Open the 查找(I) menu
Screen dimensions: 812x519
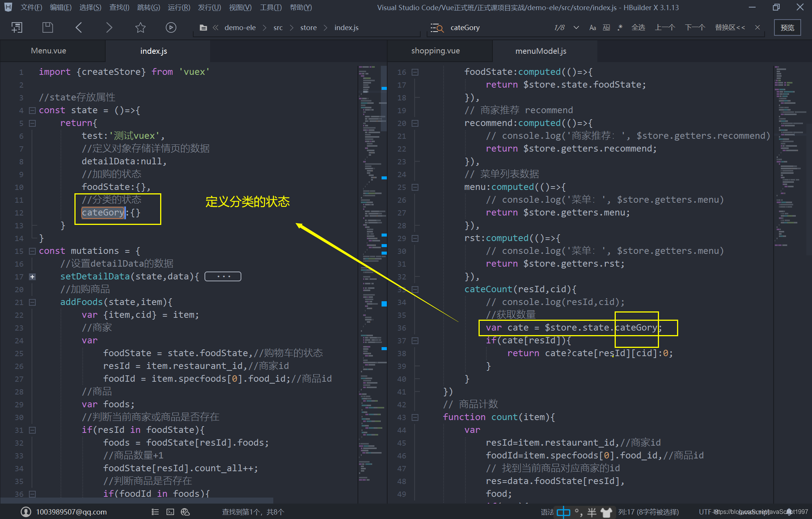coord(119,8)
